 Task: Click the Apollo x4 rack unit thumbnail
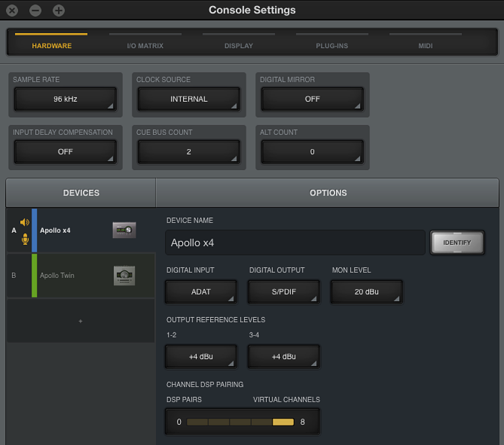[x=124, y=230]
